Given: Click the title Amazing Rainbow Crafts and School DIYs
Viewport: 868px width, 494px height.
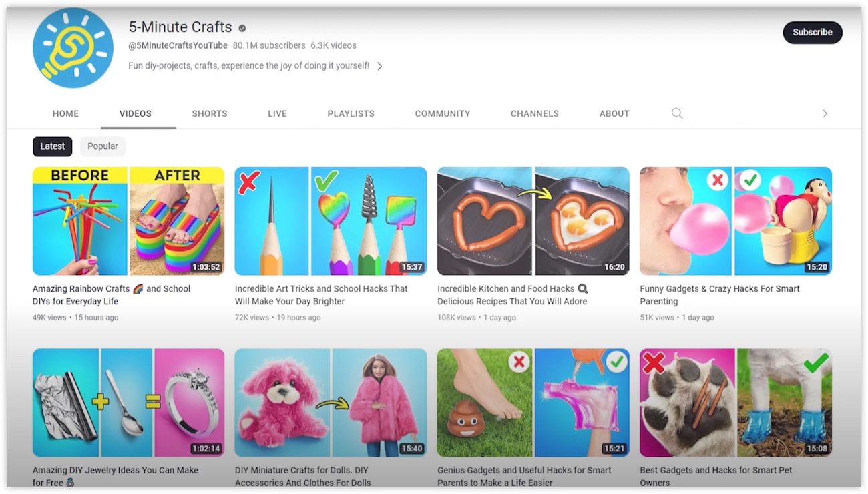Looking at the screenshot, I should (x=112, y=295).
